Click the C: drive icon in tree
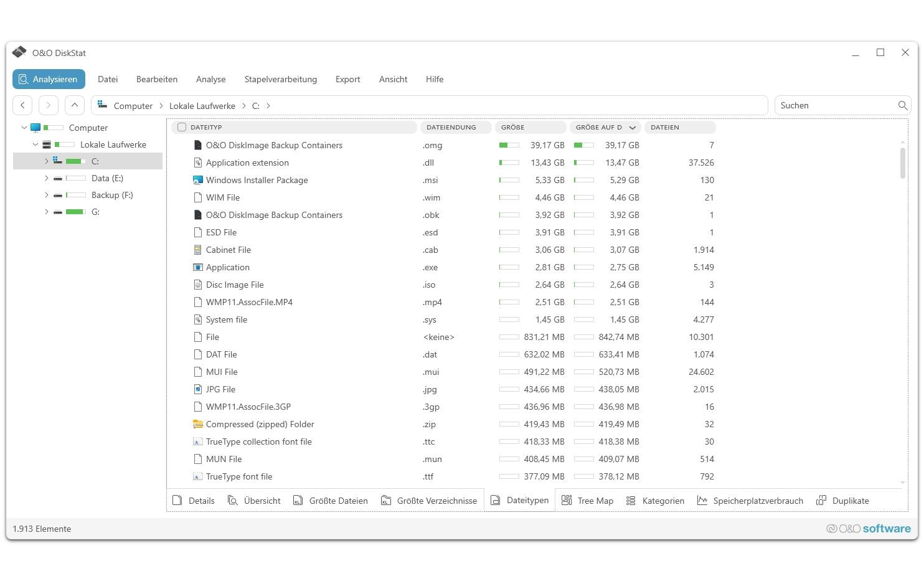This screenshot has height=581, width=924. [x=58, y=161]
